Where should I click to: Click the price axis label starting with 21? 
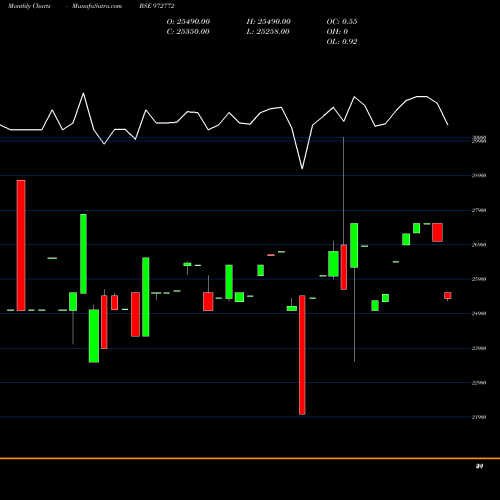tap(479, 417)
